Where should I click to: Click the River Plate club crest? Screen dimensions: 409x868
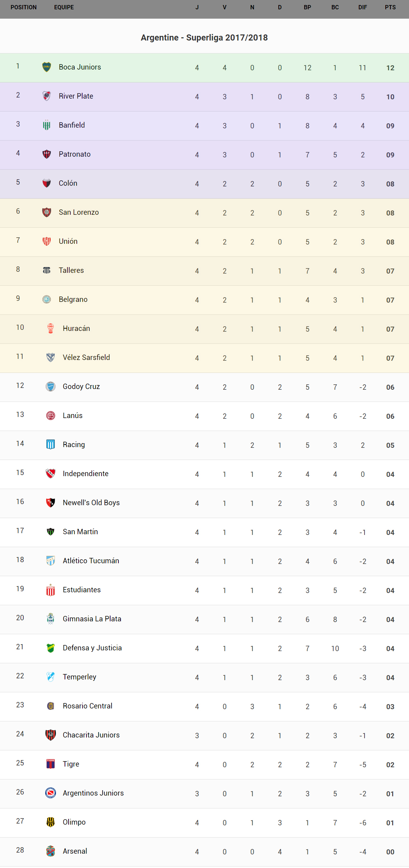(x=47, y=96)
